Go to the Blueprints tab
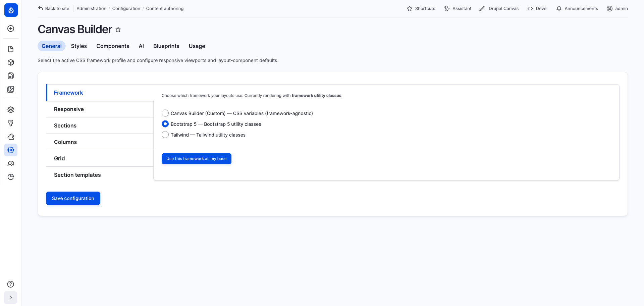 point(166,46)
